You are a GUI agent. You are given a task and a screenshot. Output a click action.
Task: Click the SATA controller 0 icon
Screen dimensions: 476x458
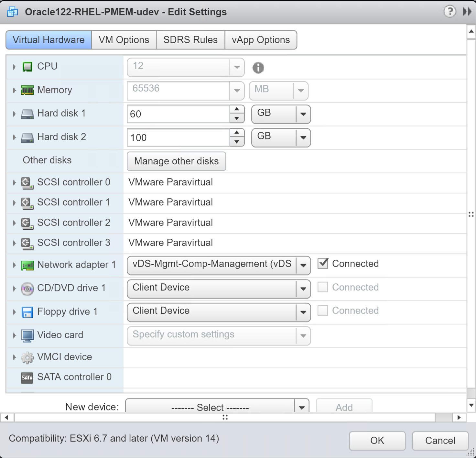coord(27,377)
